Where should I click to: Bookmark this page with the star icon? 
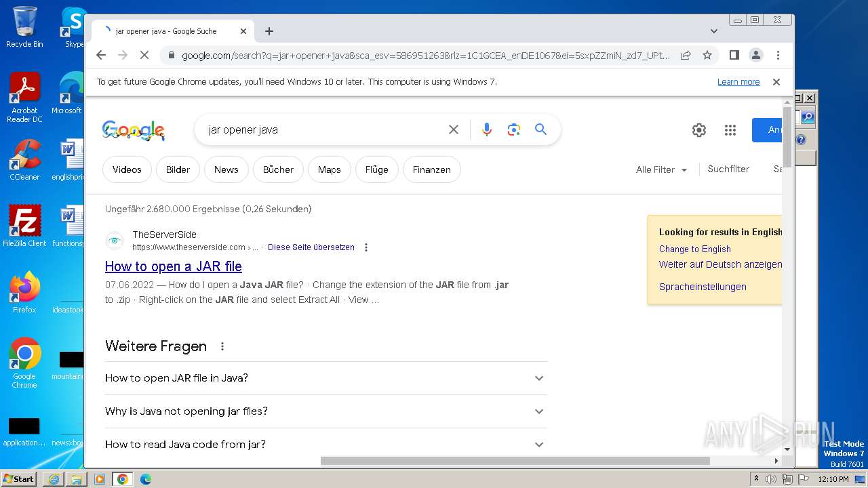[707, 55]
